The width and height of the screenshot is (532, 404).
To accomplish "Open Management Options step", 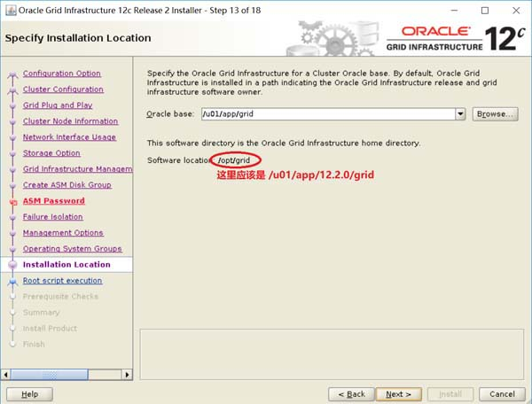I will tap(63, 233).
